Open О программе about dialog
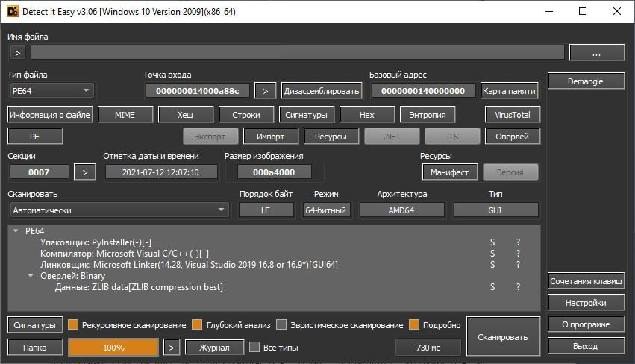This screenshot has height=364, width=635. (586, 324)
